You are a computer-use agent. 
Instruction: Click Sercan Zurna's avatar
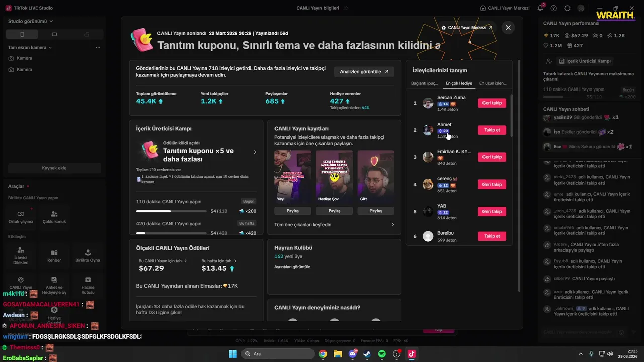(428, 103)
